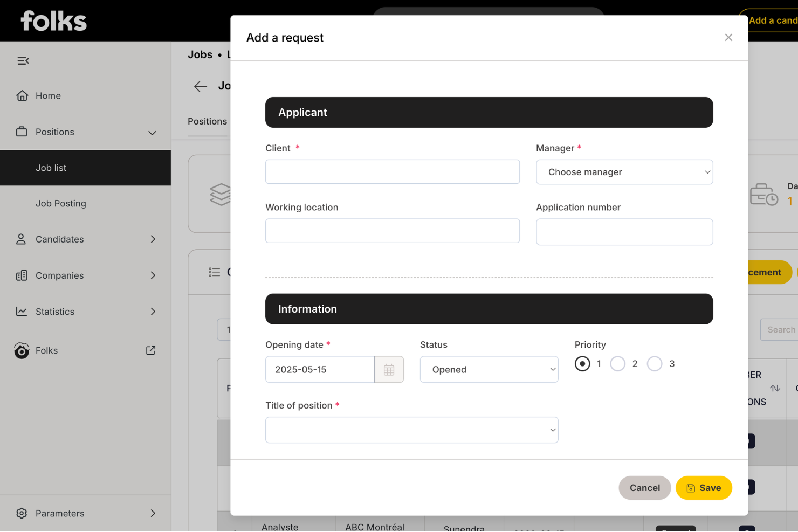The image size is (798, 532).
Task: Click the Folks external link icon
Action: 151,350
